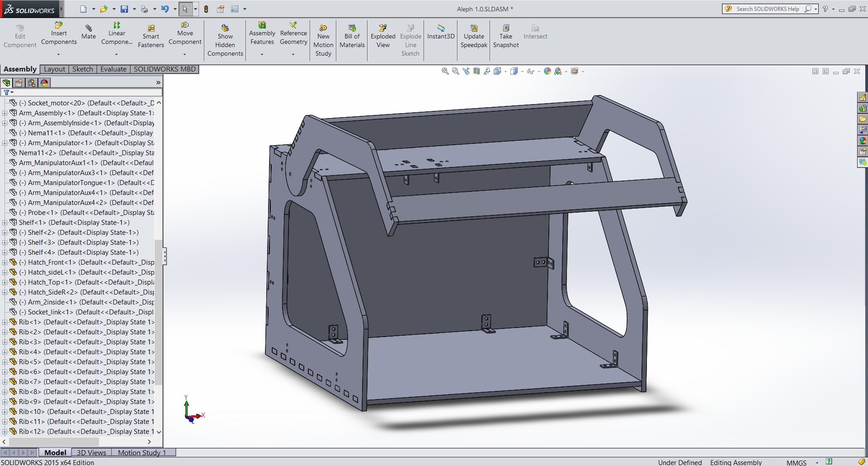The width and height of the screenshot is (868, 466).
Task: Expand Linear Component Pattern dropdown arrow
Action: 116,54
